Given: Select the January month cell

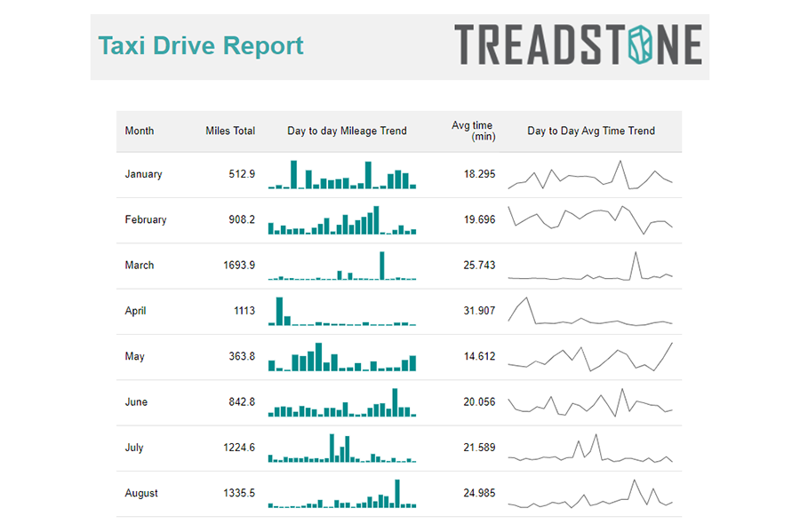Looking at the screenshot, I should (143, 174).
